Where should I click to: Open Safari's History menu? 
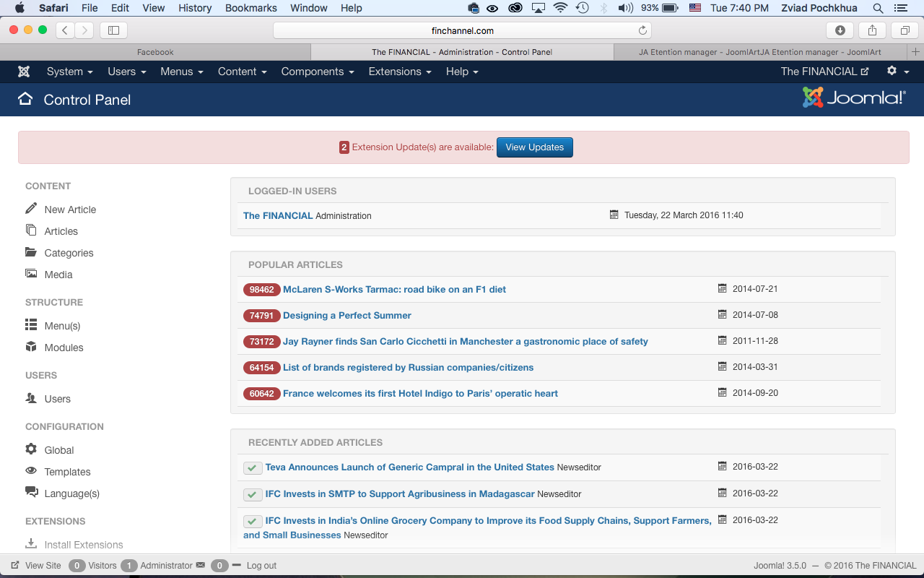coord(195,8)
